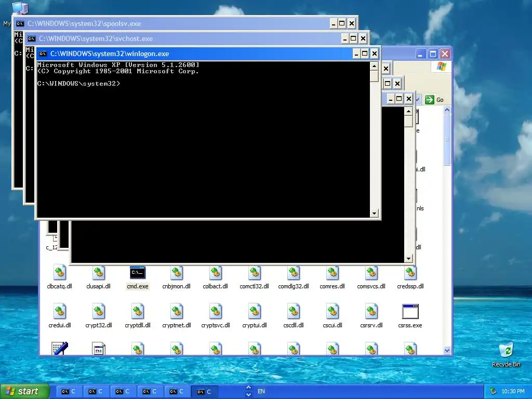
Task: Close the Explorer folder window
Action: coord(445,54)
